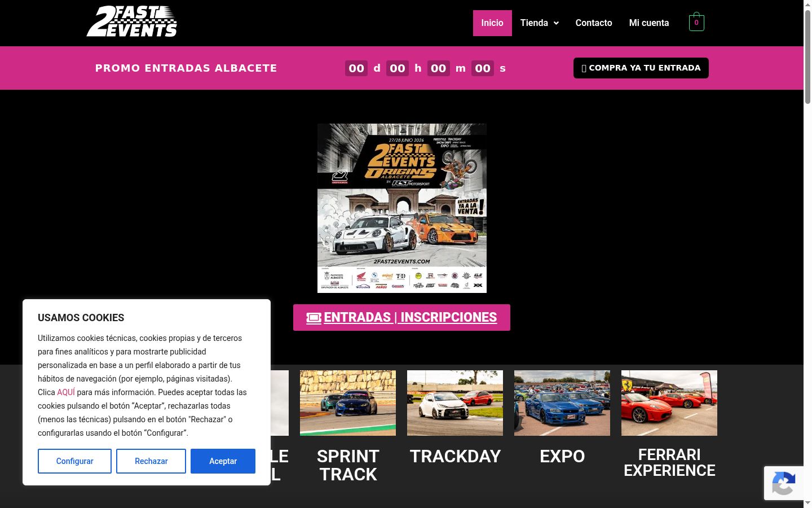Click the countdown minutes value

(x=439, y=68)
